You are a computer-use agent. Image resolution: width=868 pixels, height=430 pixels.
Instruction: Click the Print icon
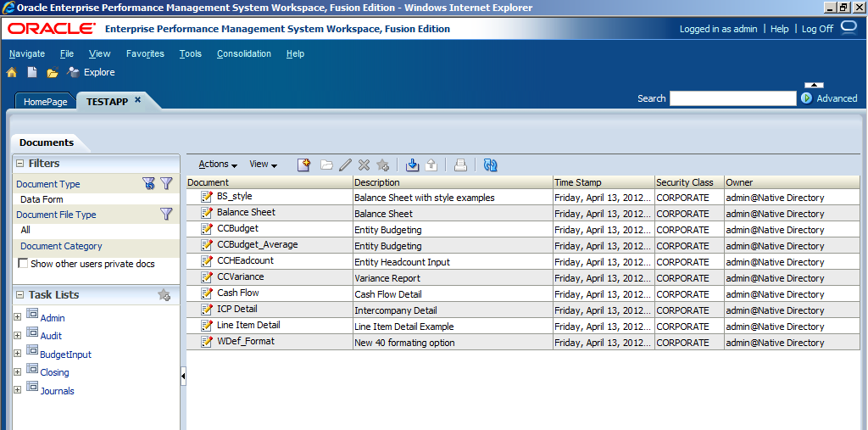(460, 165)
